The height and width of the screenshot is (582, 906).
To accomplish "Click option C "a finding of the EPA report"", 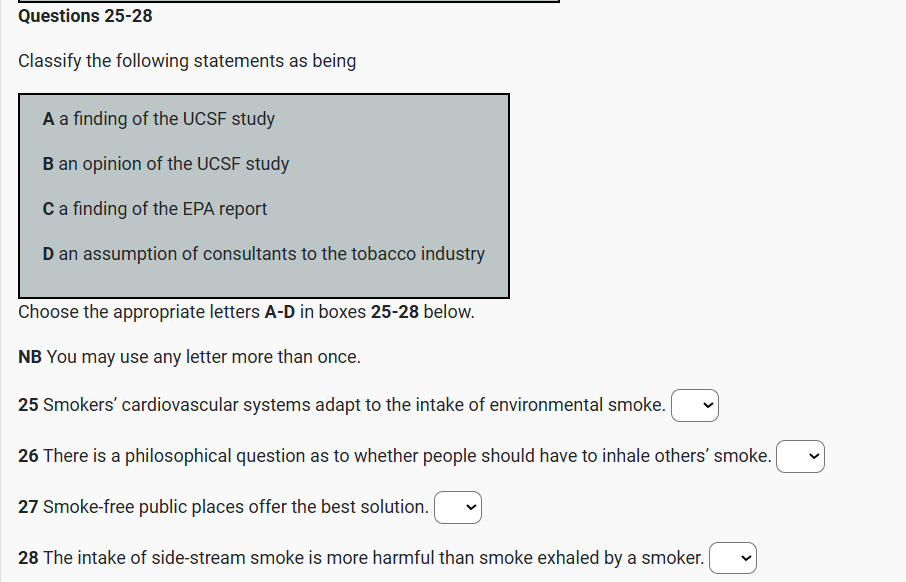I will [155, 209].
